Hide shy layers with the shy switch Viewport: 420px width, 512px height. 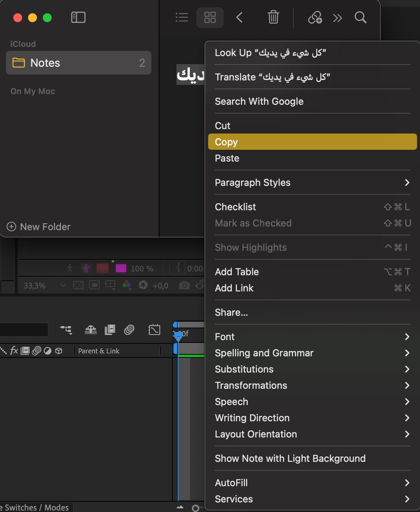point(91,329)
